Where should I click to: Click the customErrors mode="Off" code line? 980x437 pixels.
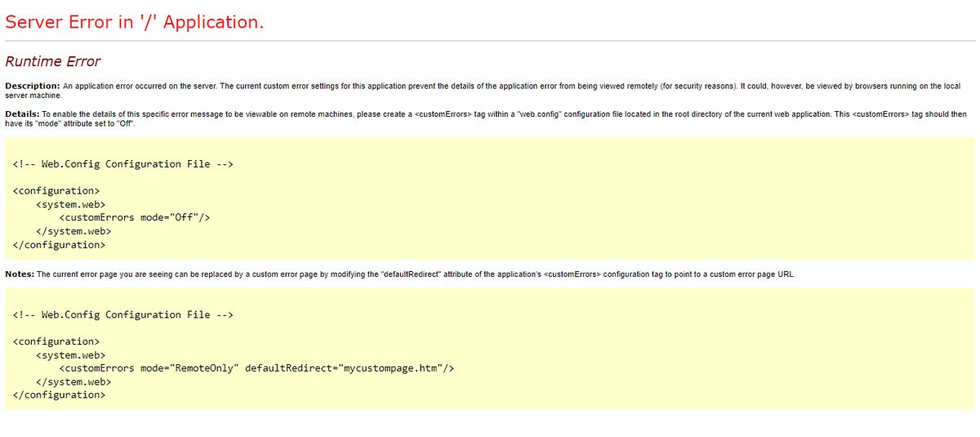(136, 218)
